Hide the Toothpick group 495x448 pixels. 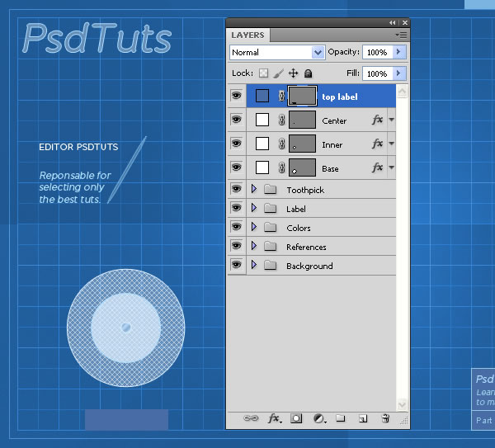[237, 189]
